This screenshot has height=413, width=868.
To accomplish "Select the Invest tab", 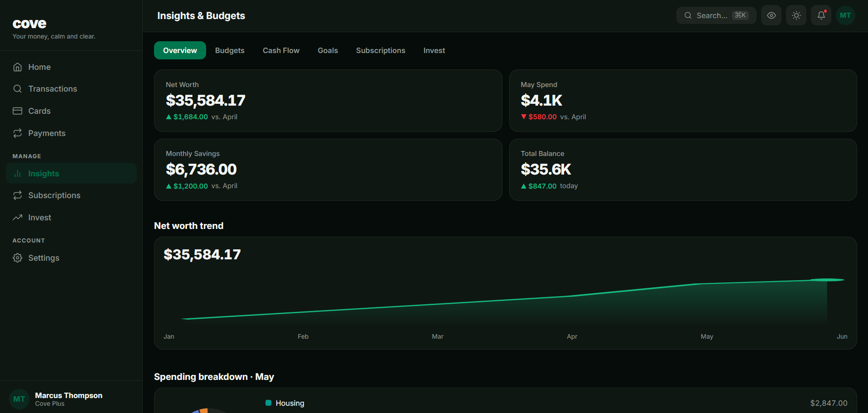I will 434,50.
